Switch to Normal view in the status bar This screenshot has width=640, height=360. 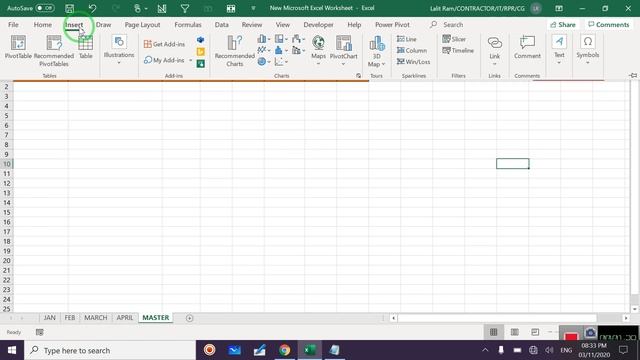[493, 332]
